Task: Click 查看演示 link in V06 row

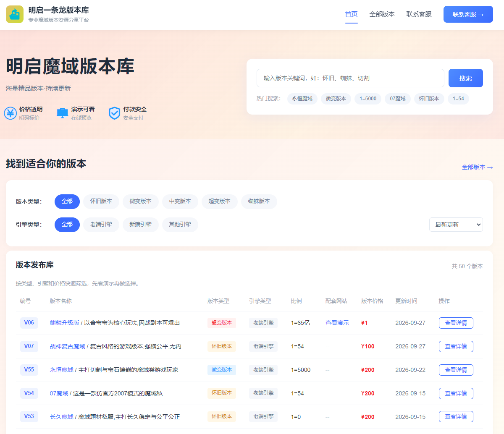Action: [337, 323]
